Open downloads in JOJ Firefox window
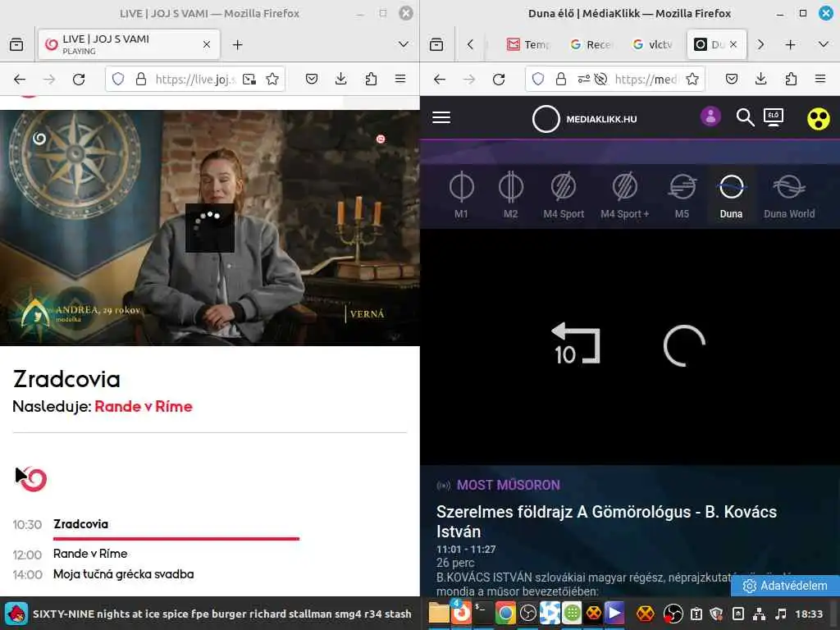Viewport: 840px width, 630px height. click(x=340, y=80)
